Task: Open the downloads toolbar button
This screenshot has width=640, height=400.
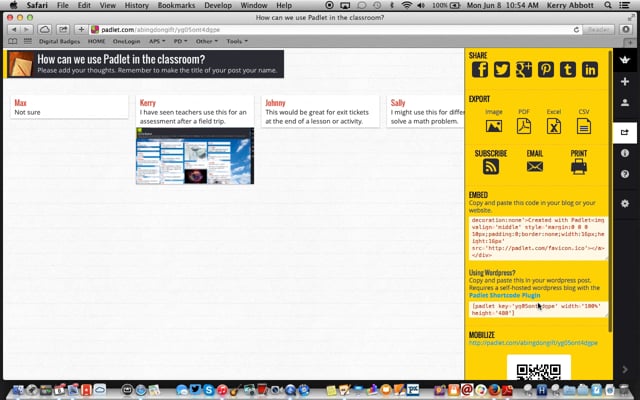Action: (x=626, y=29)
